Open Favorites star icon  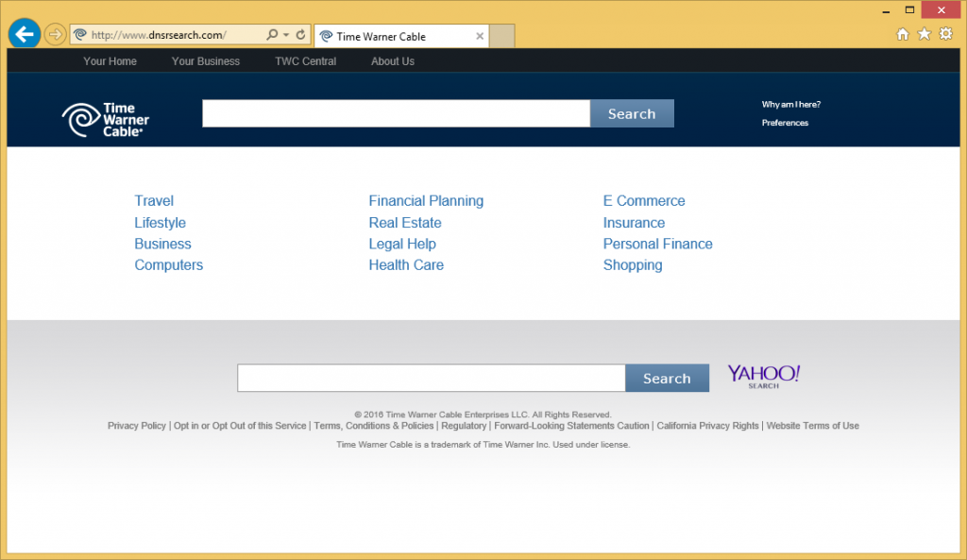924,34
